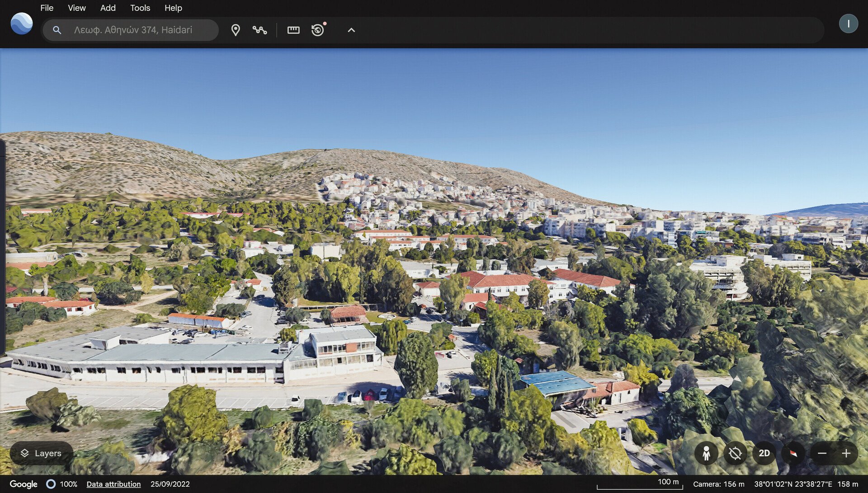Open the File menu
Screen dimensions: 868x493
[x=47, y=8]
